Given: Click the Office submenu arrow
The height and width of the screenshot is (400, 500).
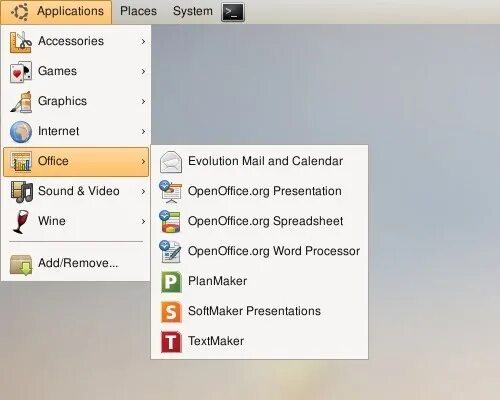Looking at the screenshot, I should pos(143,161).
